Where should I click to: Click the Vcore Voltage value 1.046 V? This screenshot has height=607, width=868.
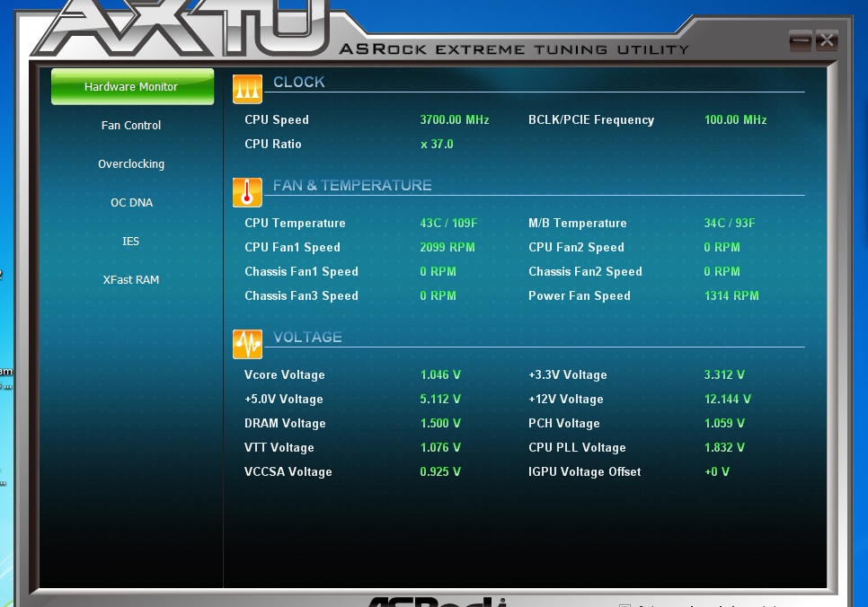440,375
